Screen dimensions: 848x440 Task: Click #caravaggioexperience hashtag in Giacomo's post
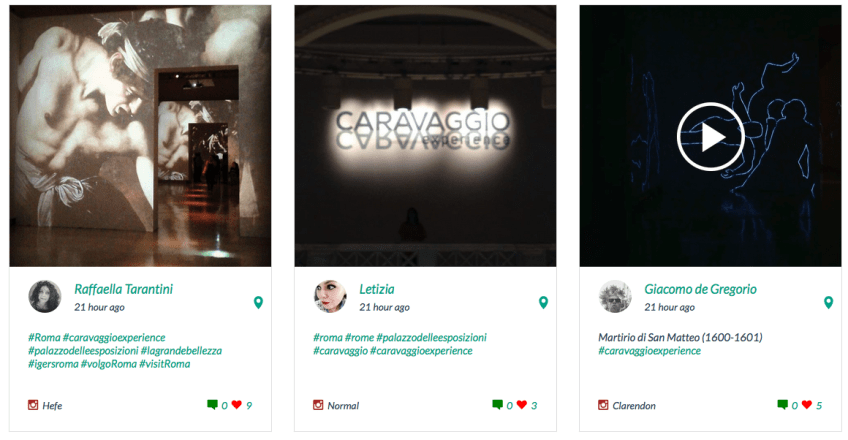[650, 351]
